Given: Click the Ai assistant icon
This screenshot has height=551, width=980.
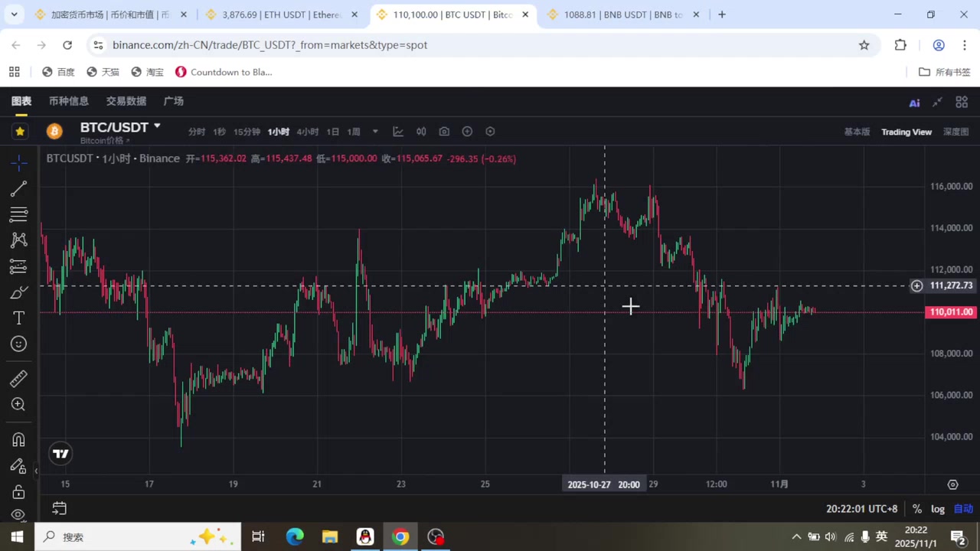Looking at the screenshot, I should click(x=914, y=102).
